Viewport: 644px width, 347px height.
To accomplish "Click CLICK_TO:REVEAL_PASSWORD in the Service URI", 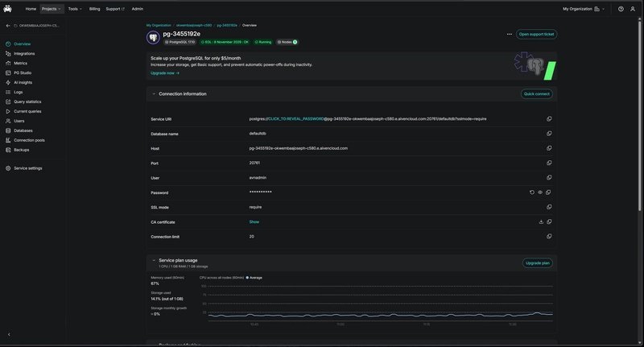I will [295, 119].
